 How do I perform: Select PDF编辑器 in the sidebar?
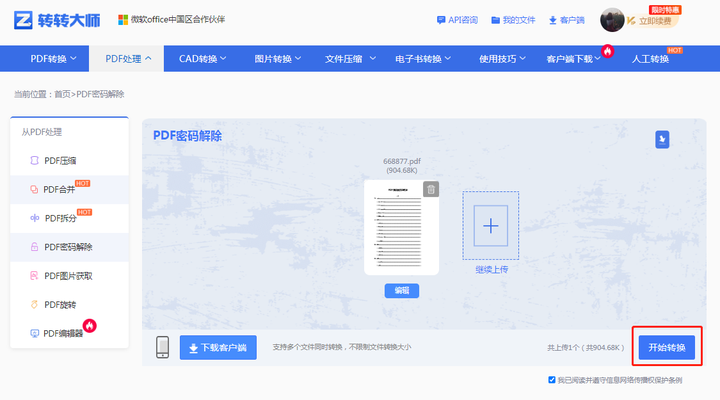tap(69, 333)
